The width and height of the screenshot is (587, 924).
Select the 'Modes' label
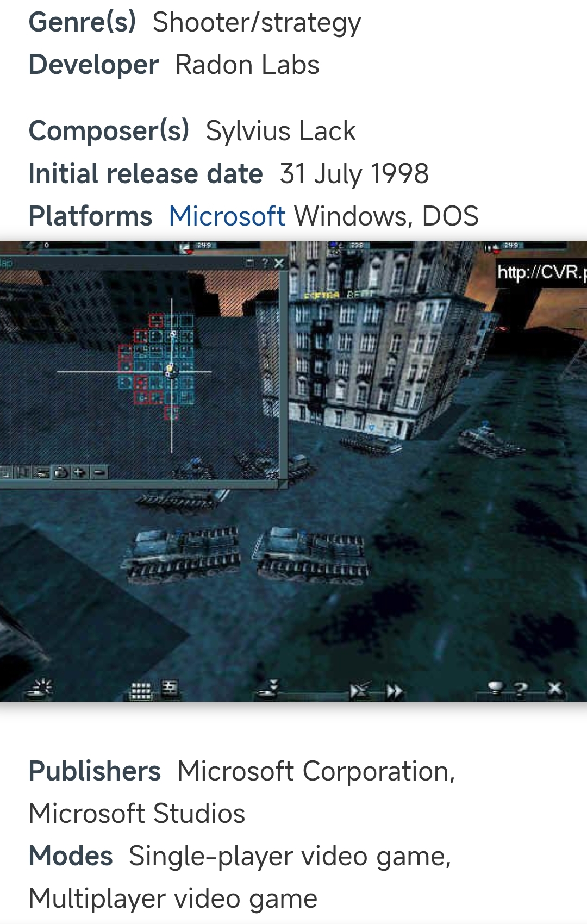[71, 856]
